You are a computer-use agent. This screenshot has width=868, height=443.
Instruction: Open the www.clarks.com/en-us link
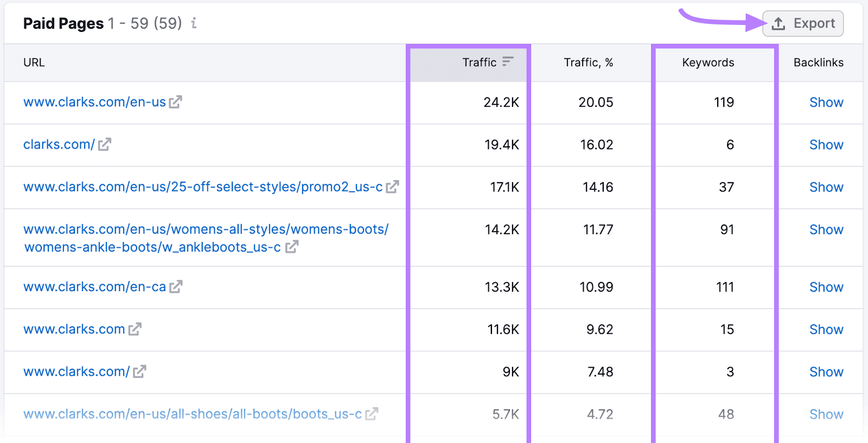[94, 102]
